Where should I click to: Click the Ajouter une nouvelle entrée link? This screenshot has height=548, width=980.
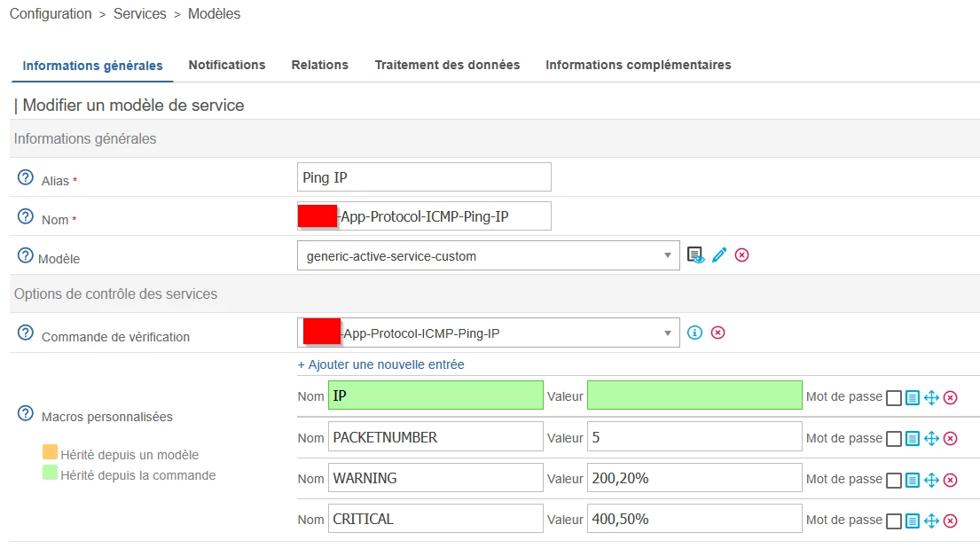pyautogui.click(x=380, y=364)
